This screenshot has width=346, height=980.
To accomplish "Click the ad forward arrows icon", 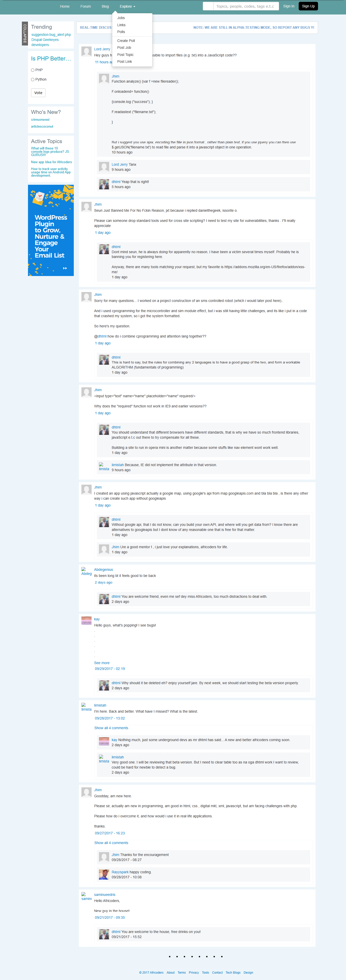I will click(x=65, y=268).
